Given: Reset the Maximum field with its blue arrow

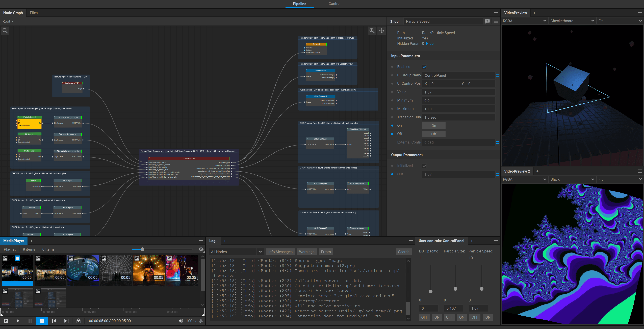Looking at the screenshot, I should (x=498, y=109).
